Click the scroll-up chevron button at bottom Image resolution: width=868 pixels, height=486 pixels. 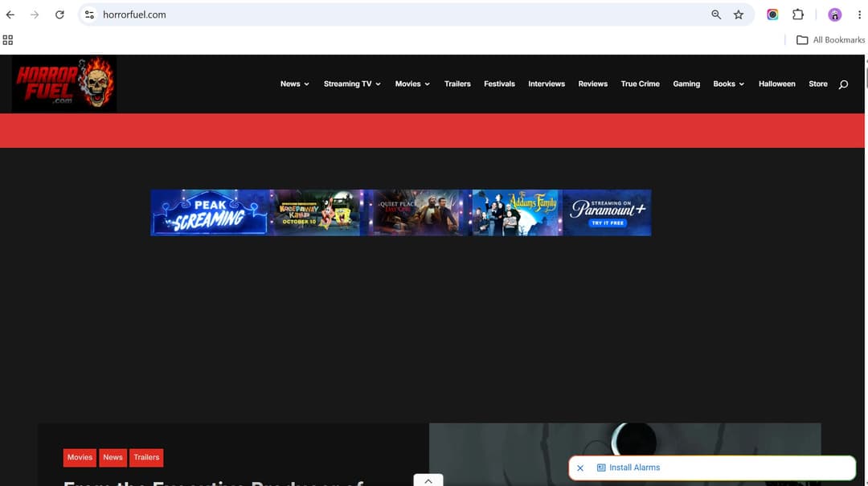[x=428, y=480]
